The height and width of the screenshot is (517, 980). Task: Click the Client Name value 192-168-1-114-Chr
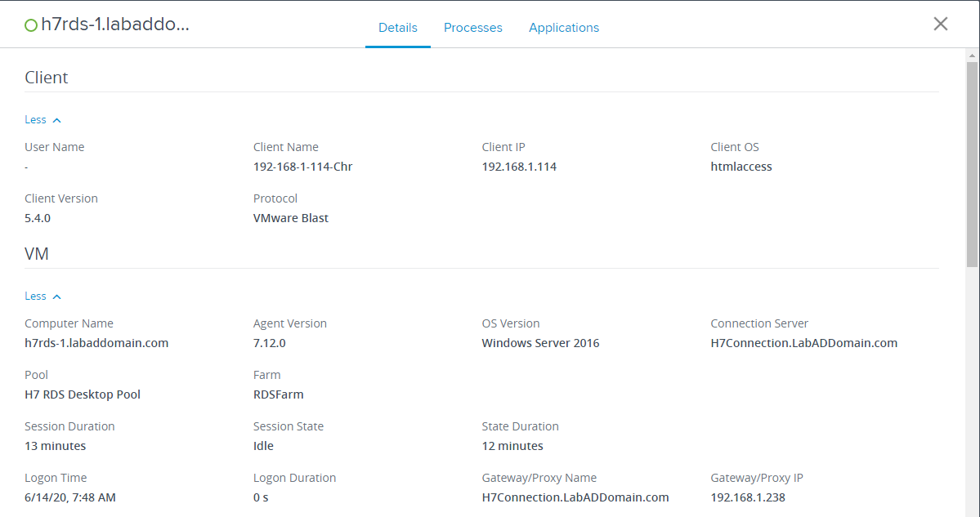pos(302,167)
